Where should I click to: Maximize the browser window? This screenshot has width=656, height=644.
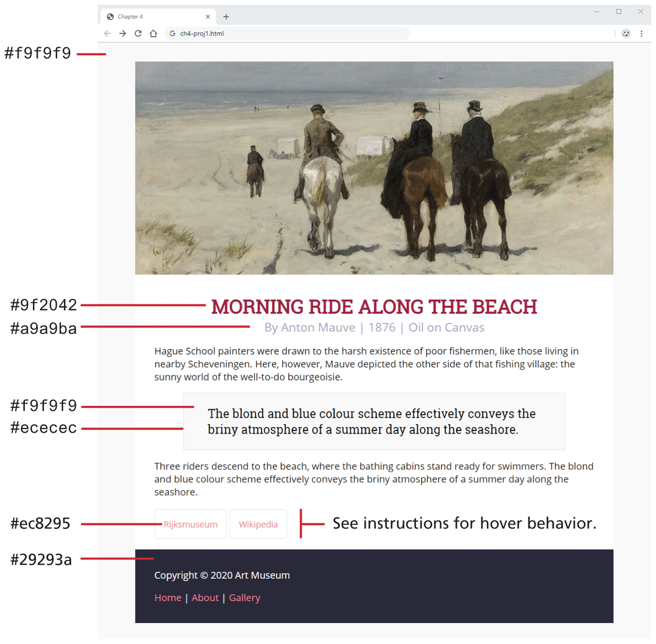pyautogui.click(x=619, y=12)
